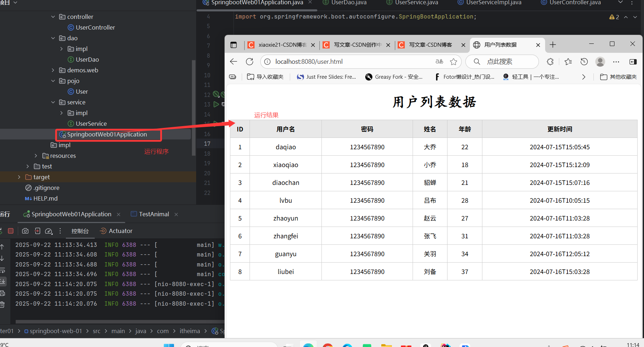
Task: Open the Greasy Fork bookmark
Action: click(394, 77)
